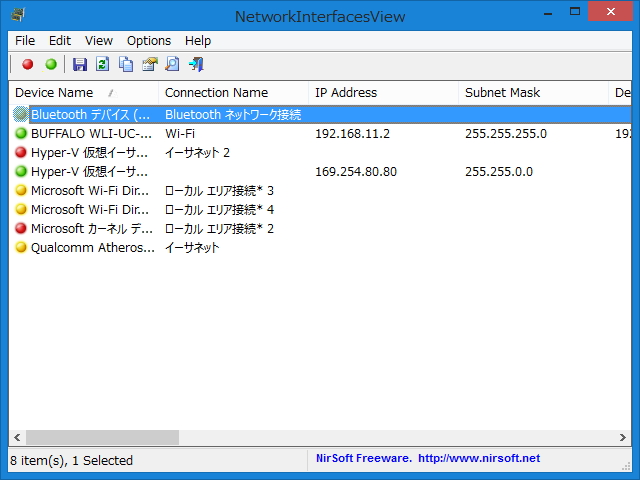Viewport: 640px width, 480px height.
Task: Click green status icon of BUFFALO WLI-UC row
Action: [x=21, y=133]
